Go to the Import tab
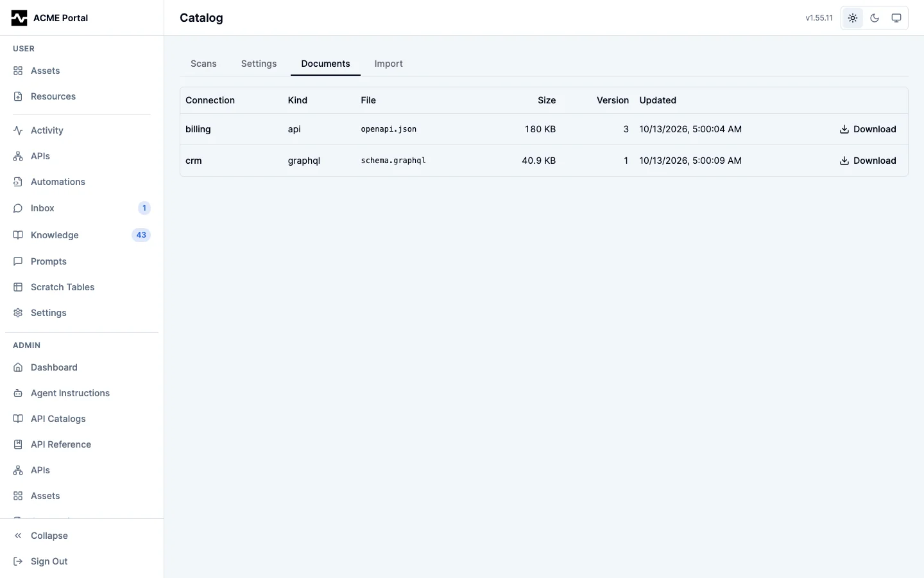 (389, 64)
